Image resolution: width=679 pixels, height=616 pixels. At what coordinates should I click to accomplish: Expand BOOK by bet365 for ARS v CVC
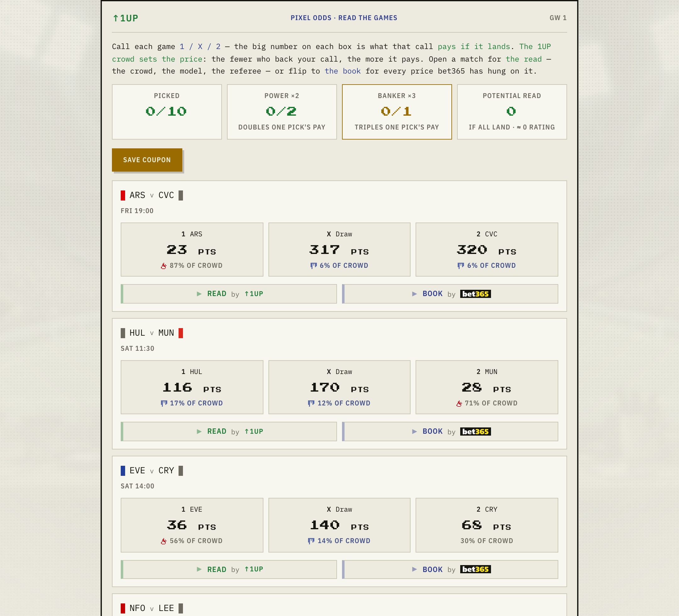tap(450, 294)
